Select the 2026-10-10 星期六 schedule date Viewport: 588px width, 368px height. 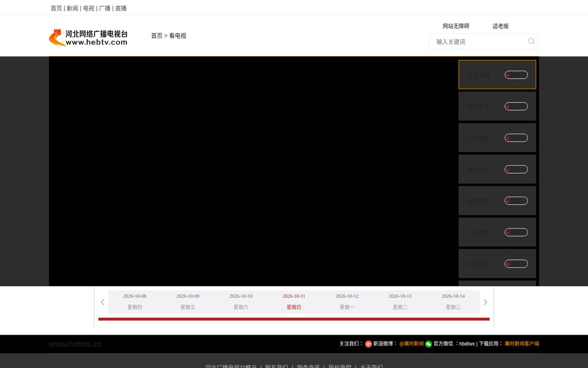click(x=241, y=302)
